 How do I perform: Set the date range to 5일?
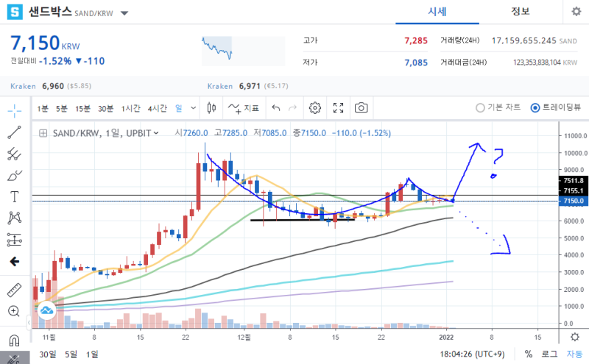71,354
